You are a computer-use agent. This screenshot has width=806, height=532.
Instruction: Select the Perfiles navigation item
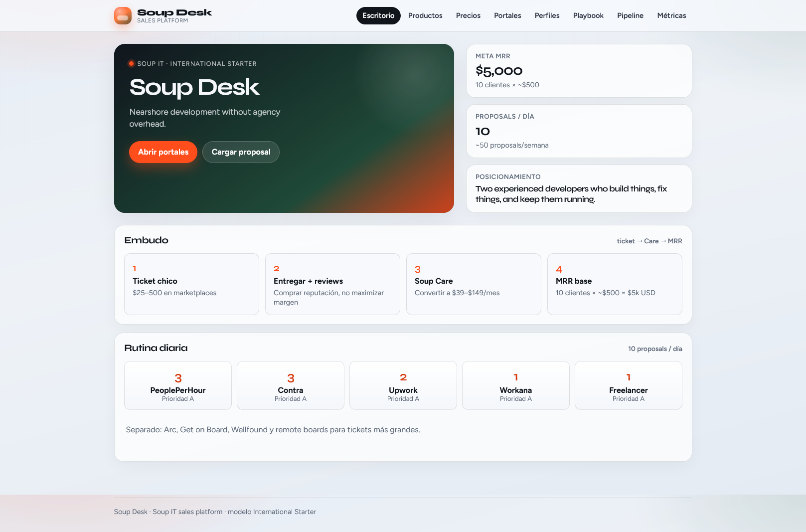pos(547,15)
